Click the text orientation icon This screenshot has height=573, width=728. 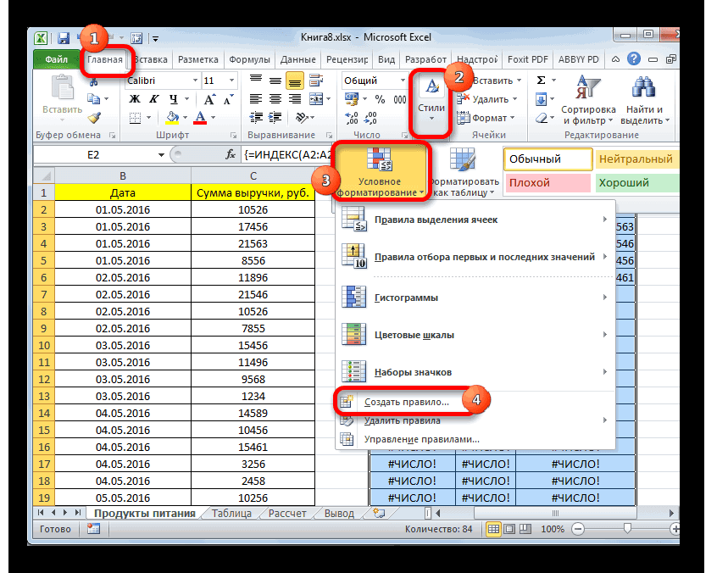(x=302, y=118)
